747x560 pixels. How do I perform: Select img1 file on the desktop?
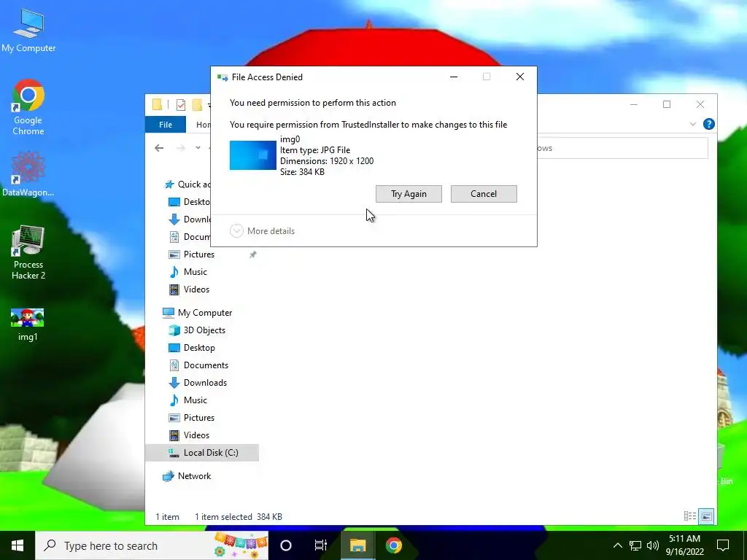tap(28, 324)
